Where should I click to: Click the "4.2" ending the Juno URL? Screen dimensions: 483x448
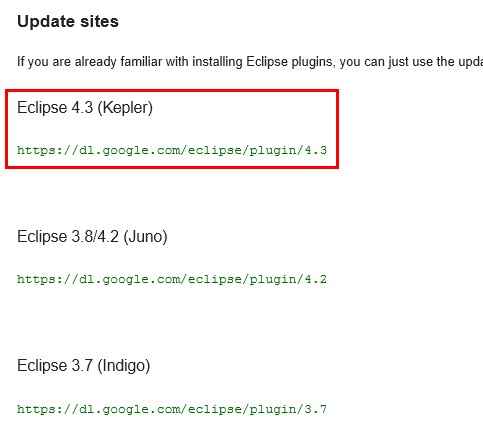tap(316, 279)
